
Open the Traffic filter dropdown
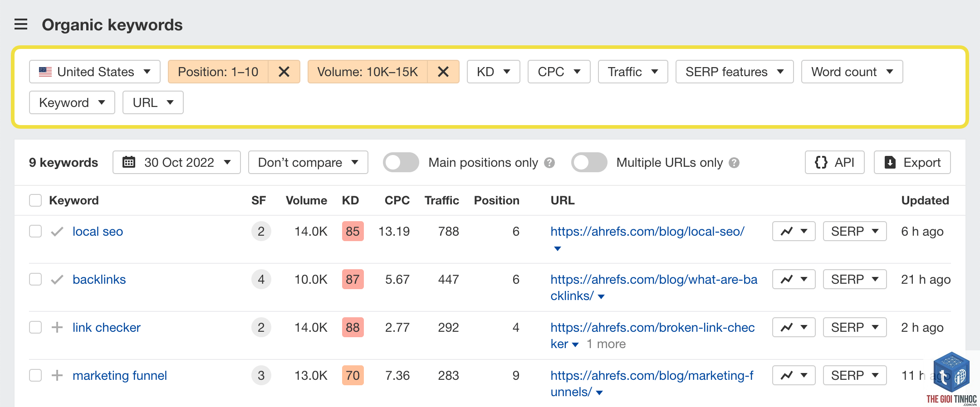point(633,72)
